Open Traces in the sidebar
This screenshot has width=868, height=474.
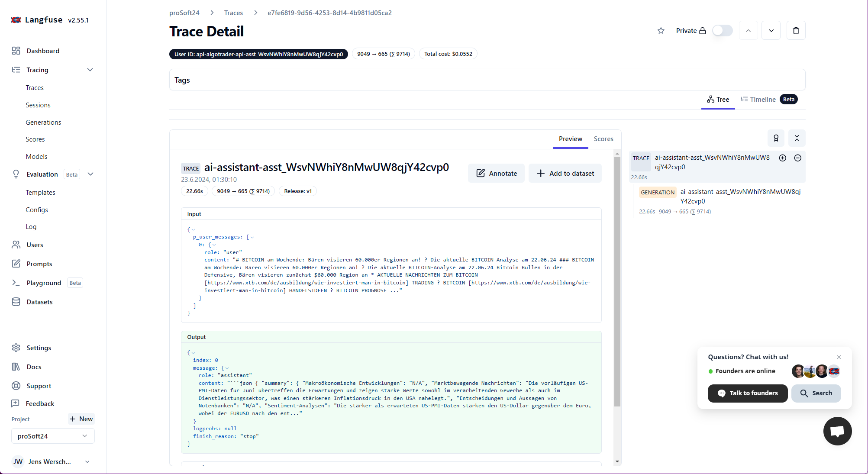35,88
